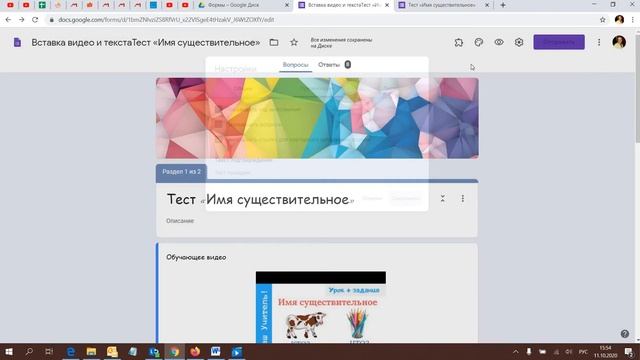The height and width of the screenshot is (360, 640).
Task: Select the Обучающее видео title
Action: tap(196, 258)
